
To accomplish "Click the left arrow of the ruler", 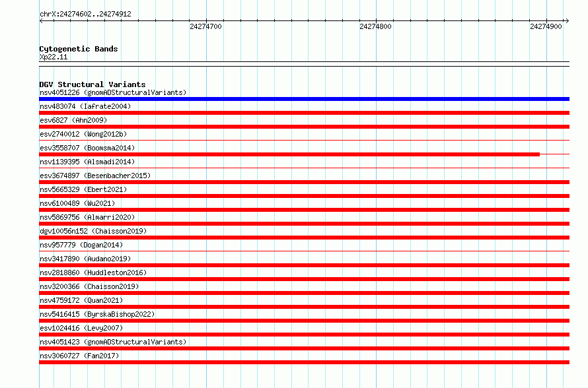I will click(41, 21).
